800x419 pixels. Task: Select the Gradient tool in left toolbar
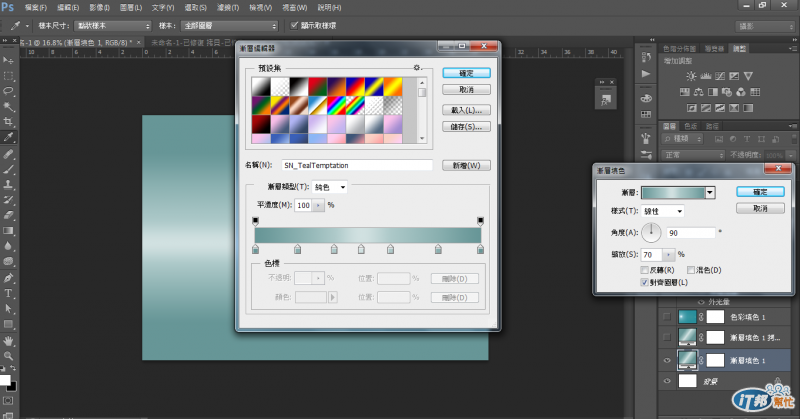coord(8,231)
